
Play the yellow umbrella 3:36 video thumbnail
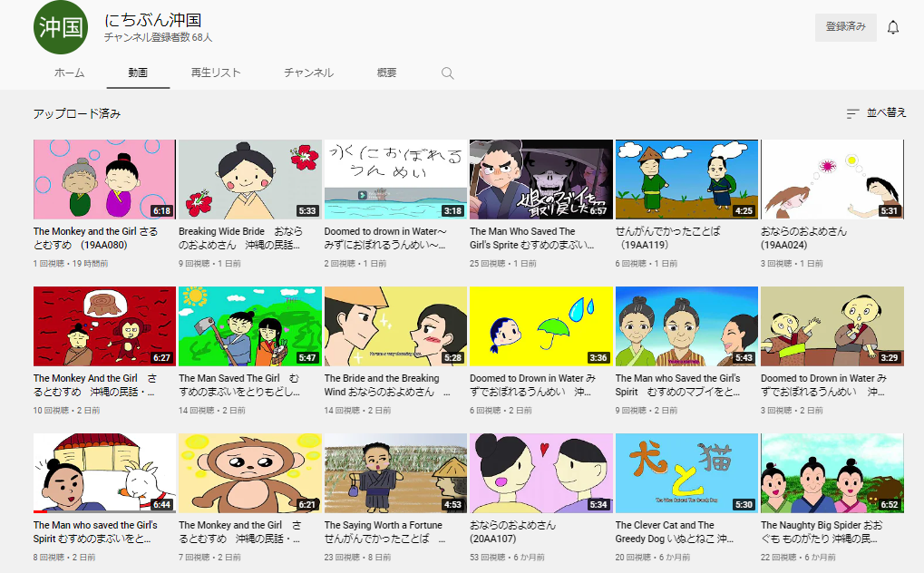tap(540, 325)
